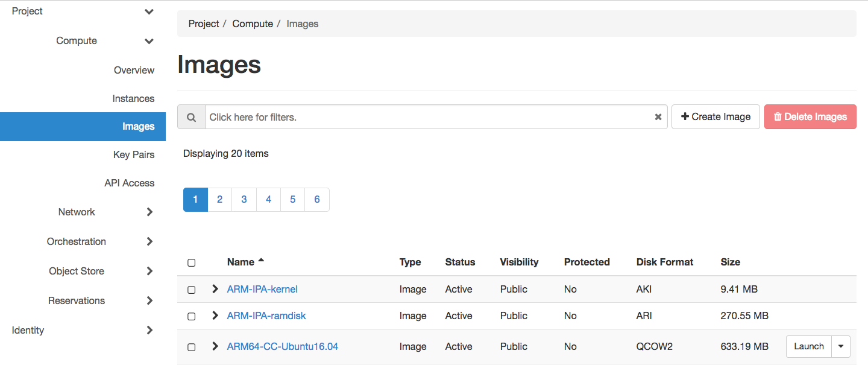Expand details for ARM-IPA-ramdisk row

(215, 316)
